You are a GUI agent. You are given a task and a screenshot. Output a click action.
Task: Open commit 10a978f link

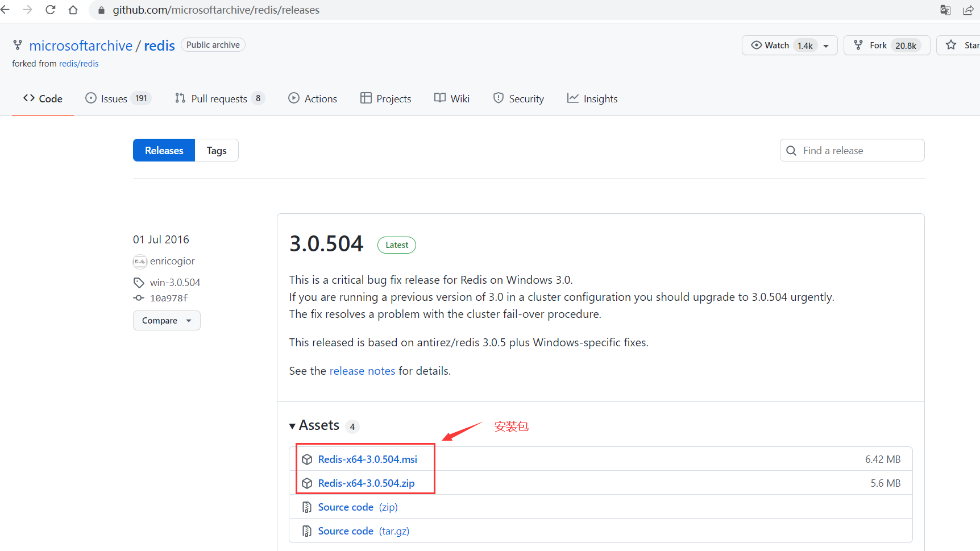point(169,298)
